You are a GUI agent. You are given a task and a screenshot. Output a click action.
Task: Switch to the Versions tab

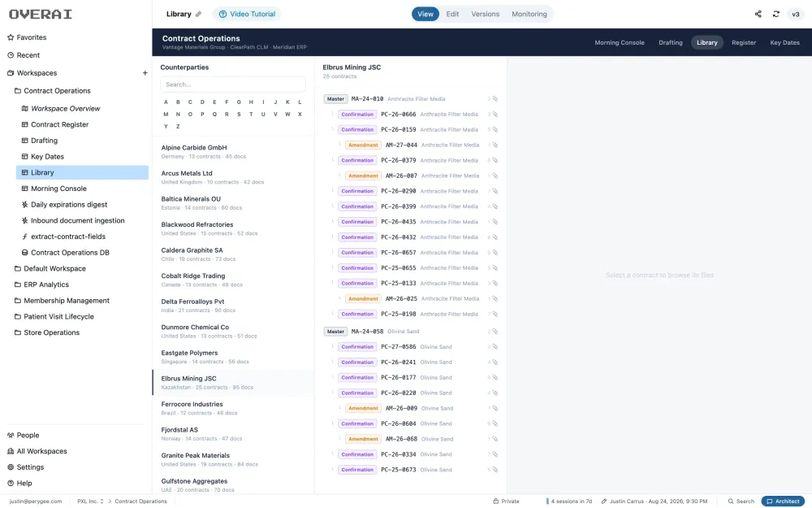(x=486, y=14)
